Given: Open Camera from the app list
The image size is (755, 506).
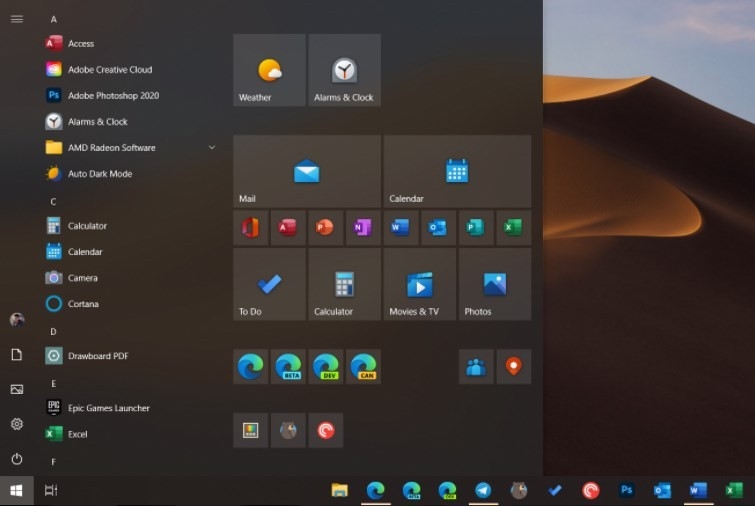Looking at the screenshot, I should pos(131,277).
